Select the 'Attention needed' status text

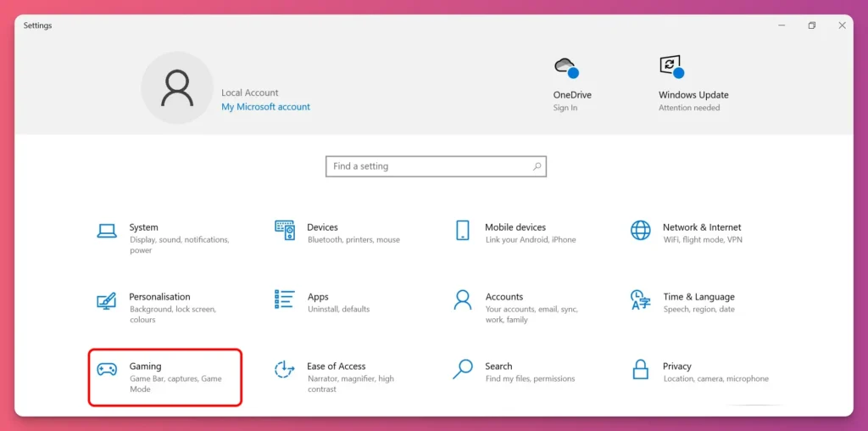point(689,108)
